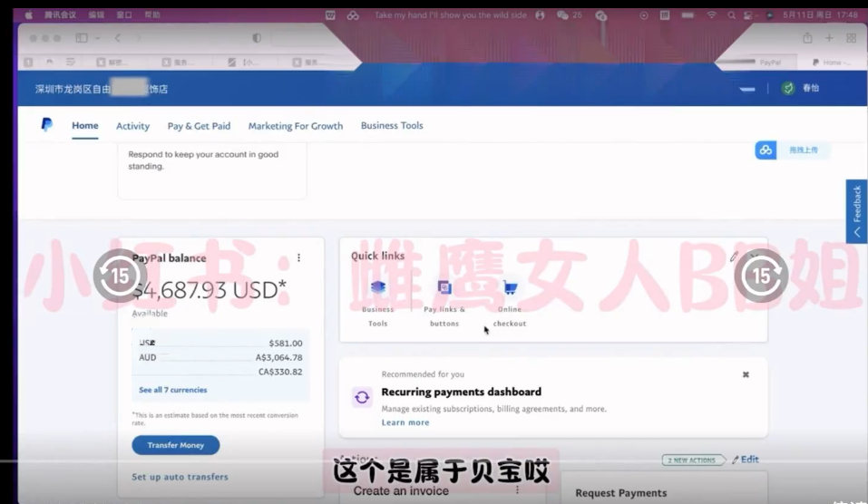The image size is (868, 504).
Task: Click Edit next to new actions
Action: 746,460
